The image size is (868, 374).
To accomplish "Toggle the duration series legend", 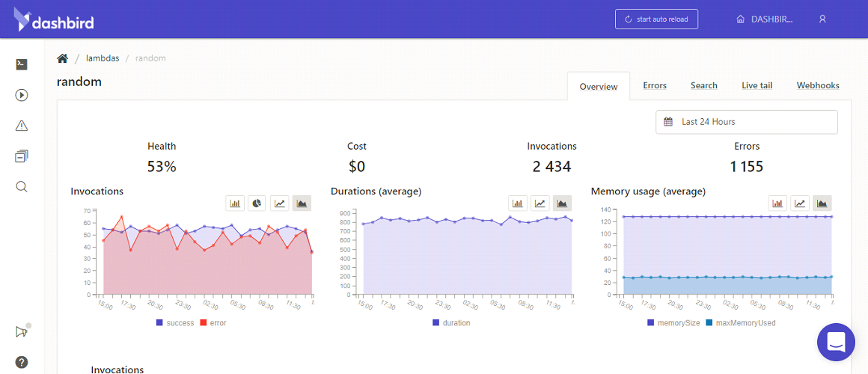I will [451, 322].
